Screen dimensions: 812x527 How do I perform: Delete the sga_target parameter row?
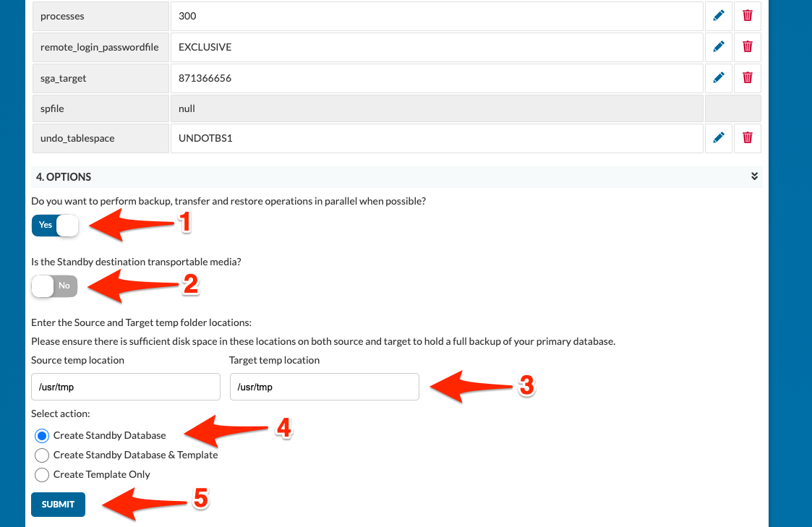click(x=747, y=78)
